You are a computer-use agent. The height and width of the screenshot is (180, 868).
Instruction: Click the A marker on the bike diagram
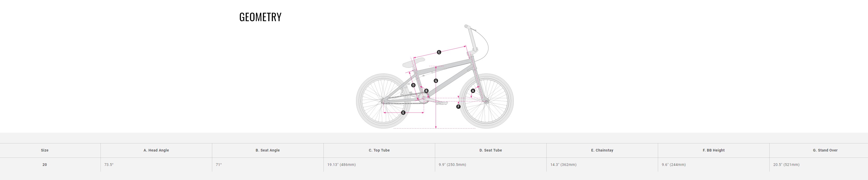473,91
